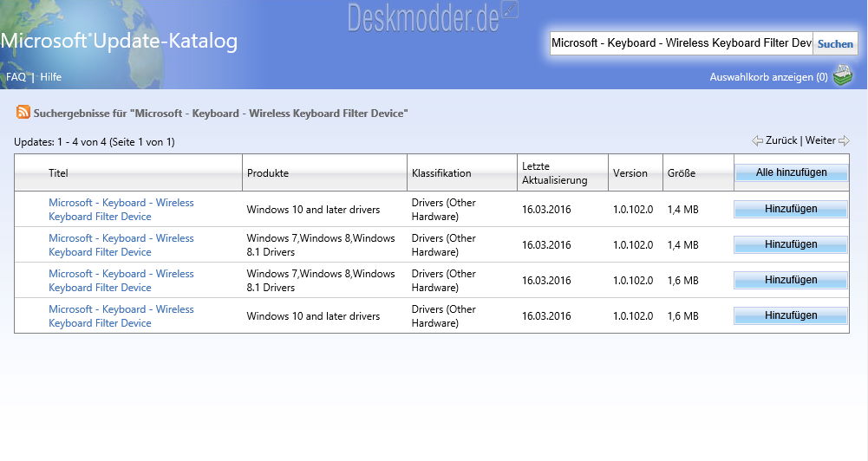The width and height of the screenshot is (868, 461).
Task: Focus the search text field
Action: point(681,43)
